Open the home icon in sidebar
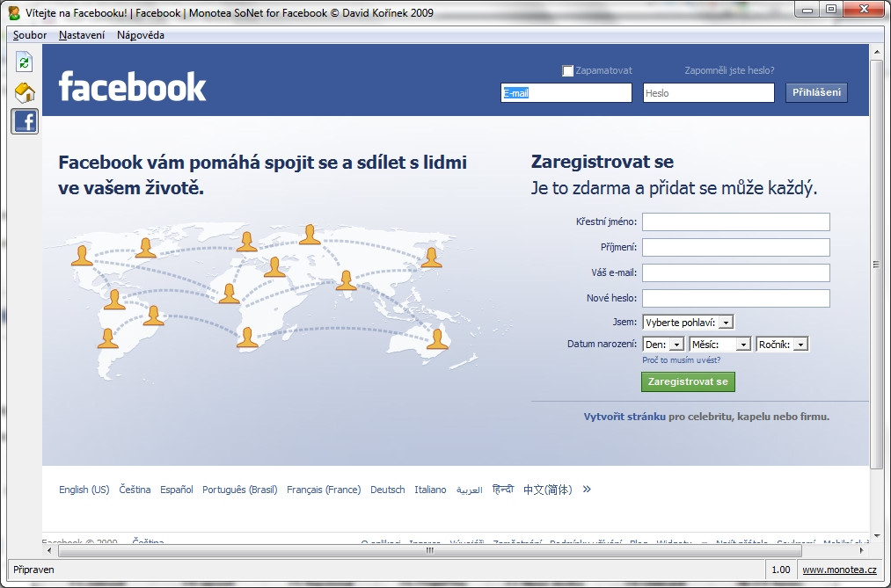The image size is (891, 588). pyautogui.click(x=25, y=92)
